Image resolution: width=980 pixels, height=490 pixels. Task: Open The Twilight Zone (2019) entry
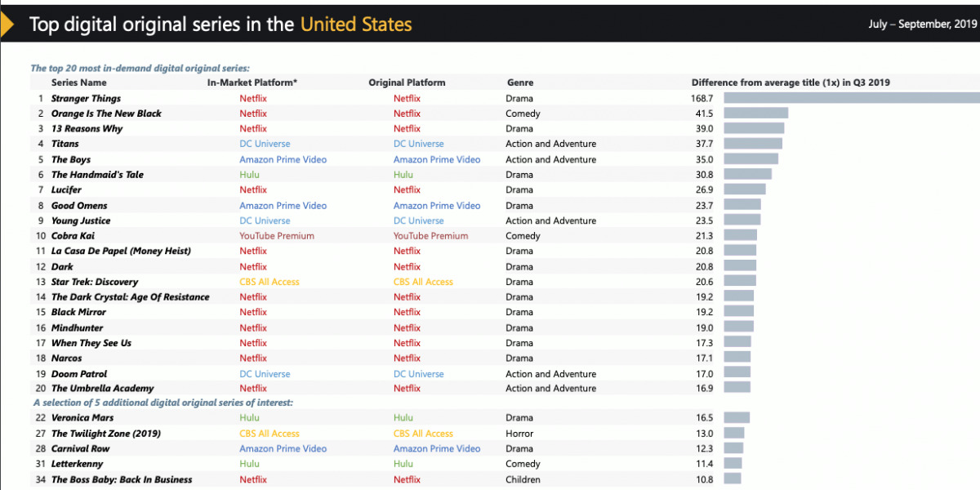tap(106, 434)
